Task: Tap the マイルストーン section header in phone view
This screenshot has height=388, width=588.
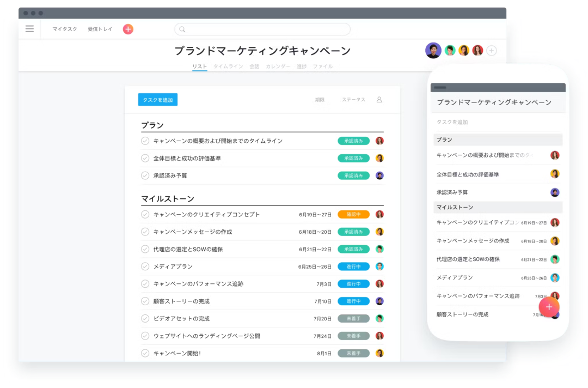Action: pos(498,207)
